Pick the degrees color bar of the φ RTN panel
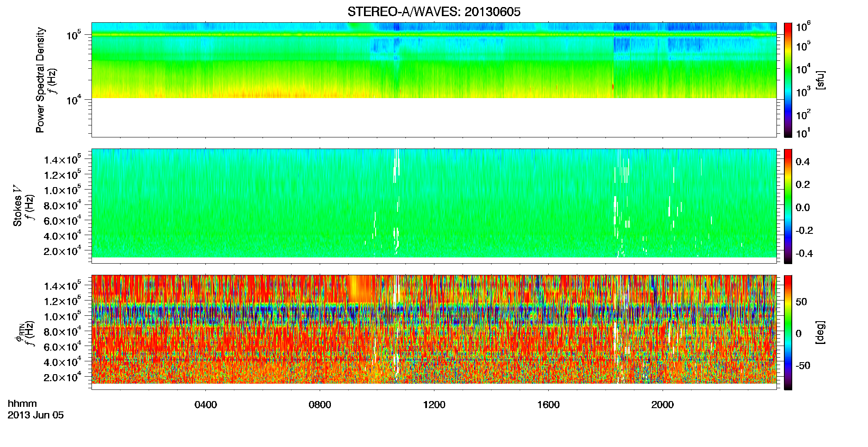868x447 pixels. point(788,332)
